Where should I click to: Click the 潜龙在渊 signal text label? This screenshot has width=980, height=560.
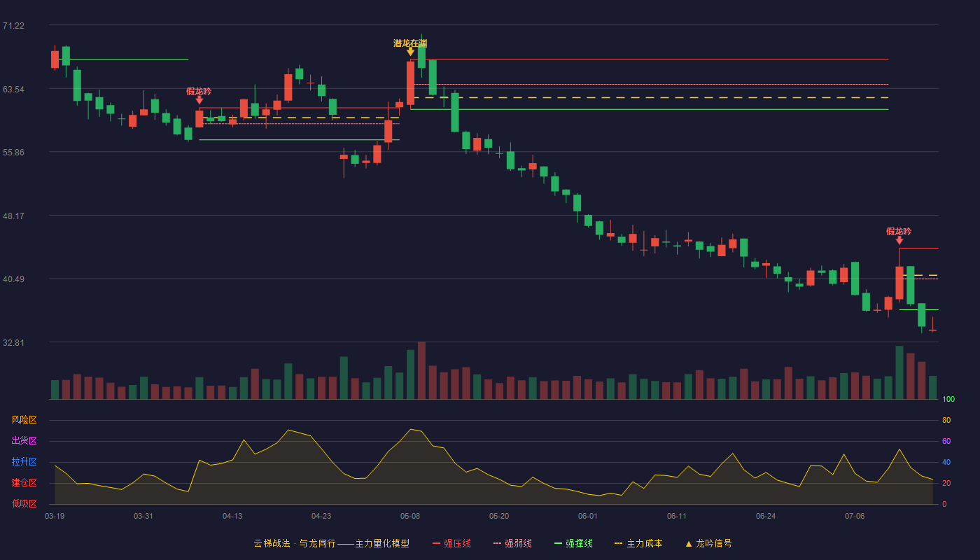pos(410,43)
